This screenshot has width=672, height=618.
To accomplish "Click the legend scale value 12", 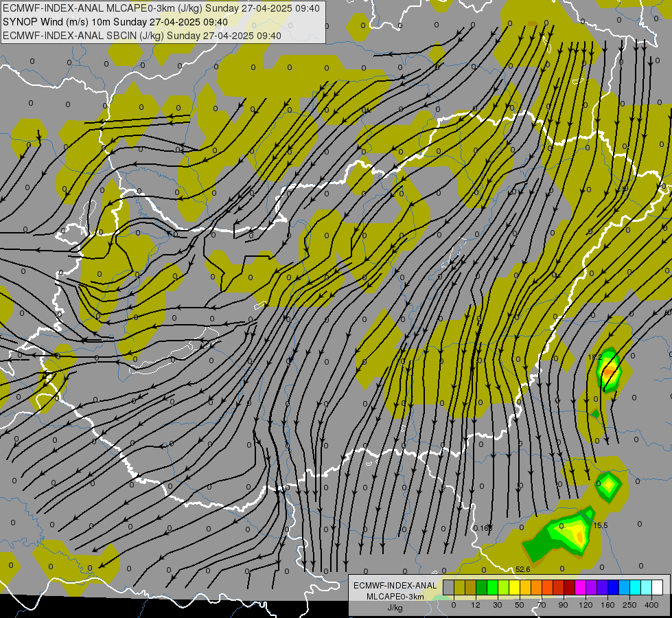I will point(476,605).
